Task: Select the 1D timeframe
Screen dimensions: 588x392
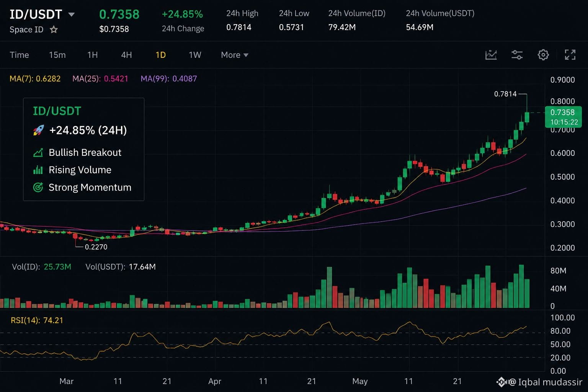Action: (x=161, y=55)
